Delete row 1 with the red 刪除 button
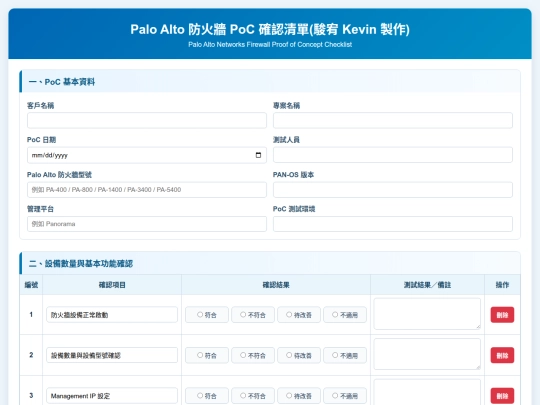The image size is (540, 405). point(502,315)
